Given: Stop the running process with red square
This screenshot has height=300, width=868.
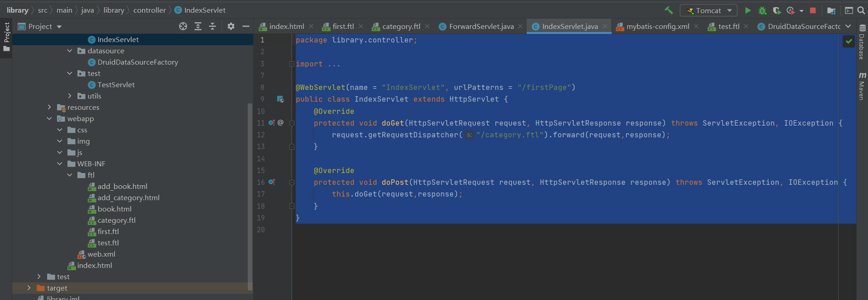Looking at the screenshot, I should point(813,10).
